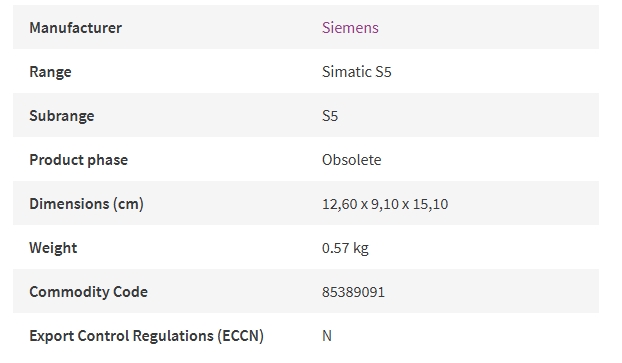This screenshot has height=363, width=622.
Task: Click the Manufacturer label
Action: (75, 28)
